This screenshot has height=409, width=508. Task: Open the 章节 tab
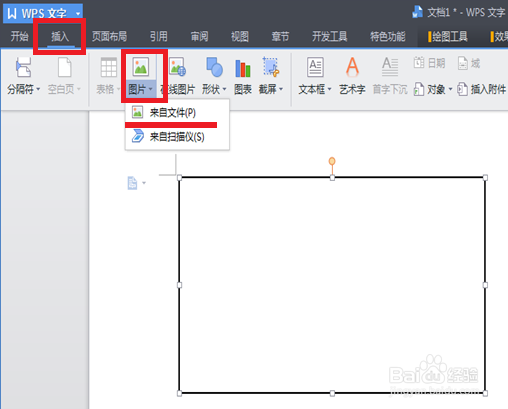(x=280, y=36)
